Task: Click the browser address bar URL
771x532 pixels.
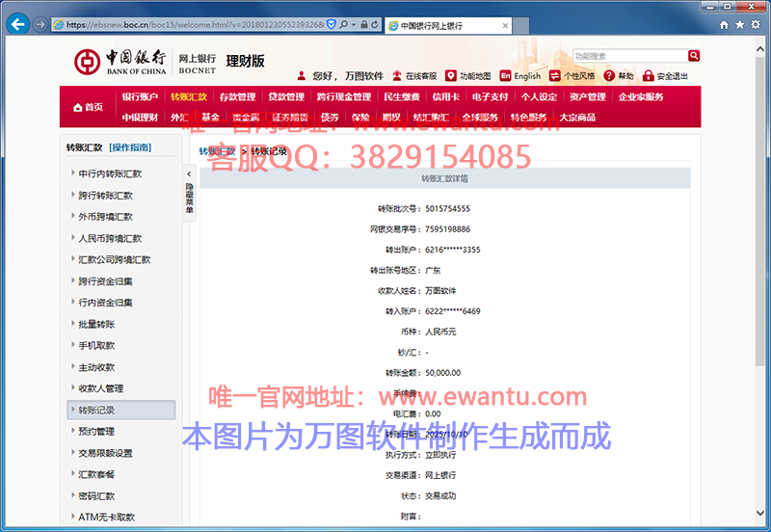Action: pyautogui.click(x=195, y=24)
